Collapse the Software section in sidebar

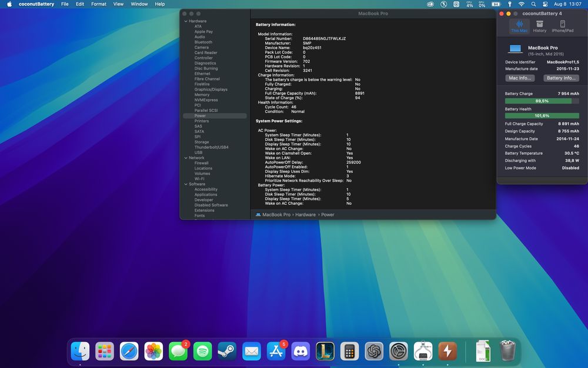[186, 184]
